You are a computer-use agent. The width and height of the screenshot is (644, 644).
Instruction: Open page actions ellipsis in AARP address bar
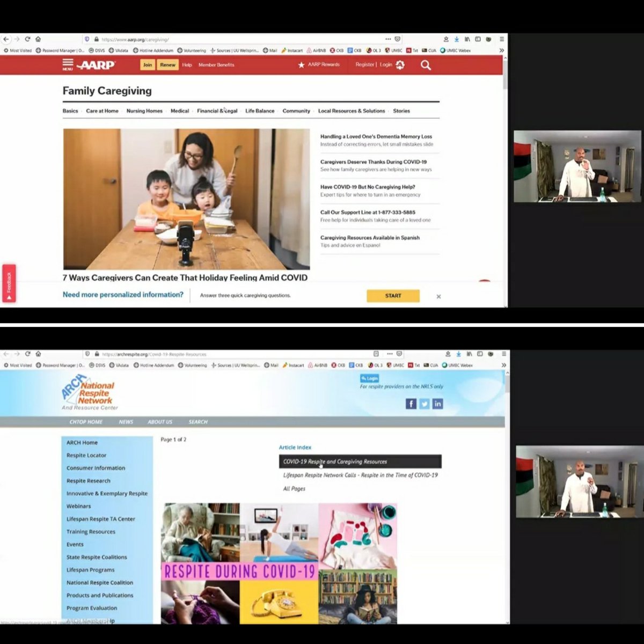coord(388,39)
